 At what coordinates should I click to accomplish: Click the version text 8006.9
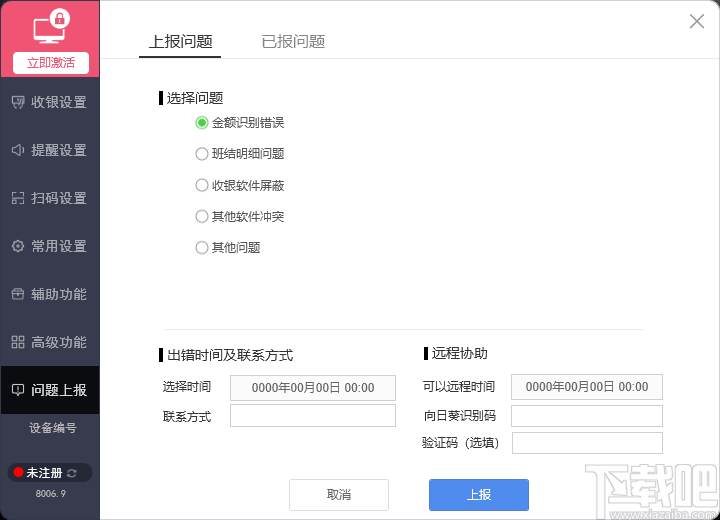[51, 494]
